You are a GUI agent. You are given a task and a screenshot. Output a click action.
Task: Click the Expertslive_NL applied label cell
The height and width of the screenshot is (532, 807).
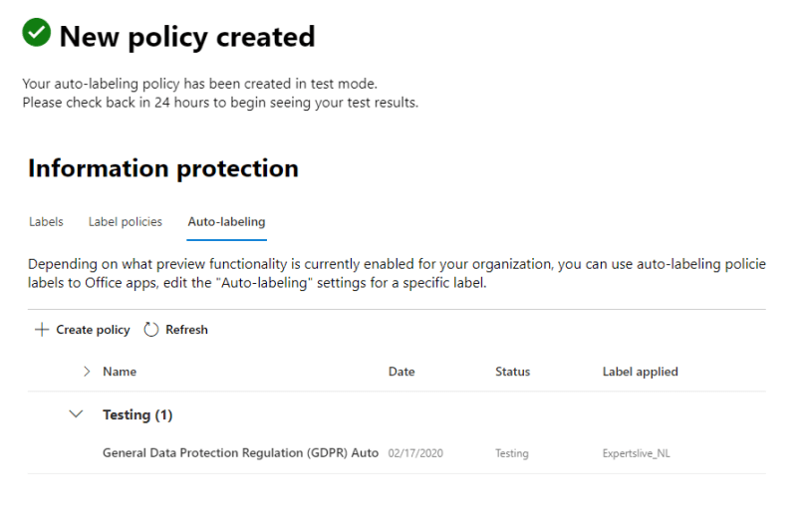[637, 453]
